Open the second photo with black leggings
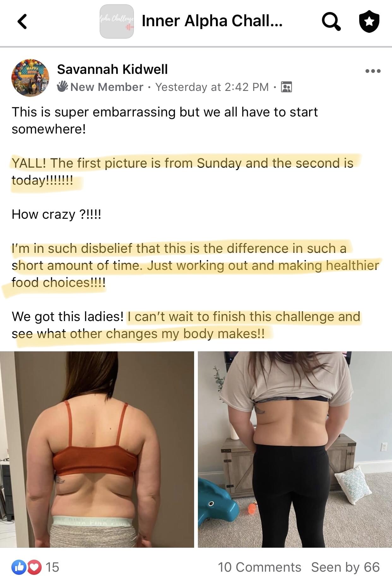392x584 pixels. click(x=295, y=449)
